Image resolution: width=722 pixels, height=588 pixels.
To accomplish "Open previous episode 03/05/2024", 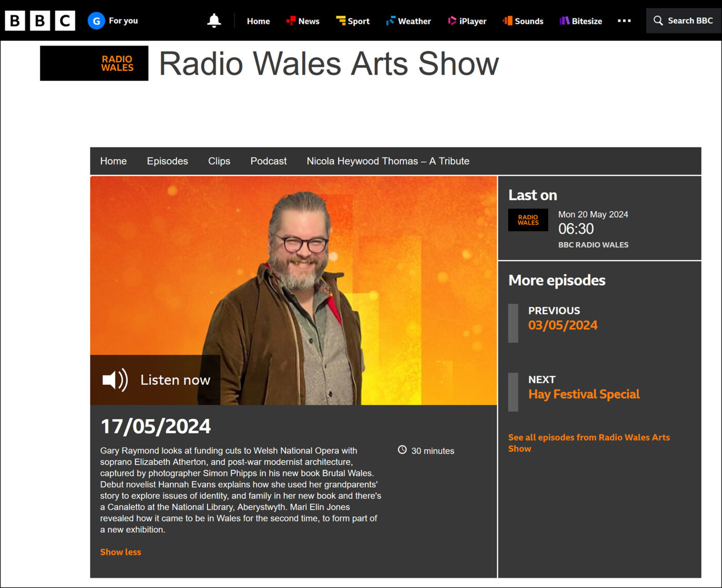I will 563,325.
